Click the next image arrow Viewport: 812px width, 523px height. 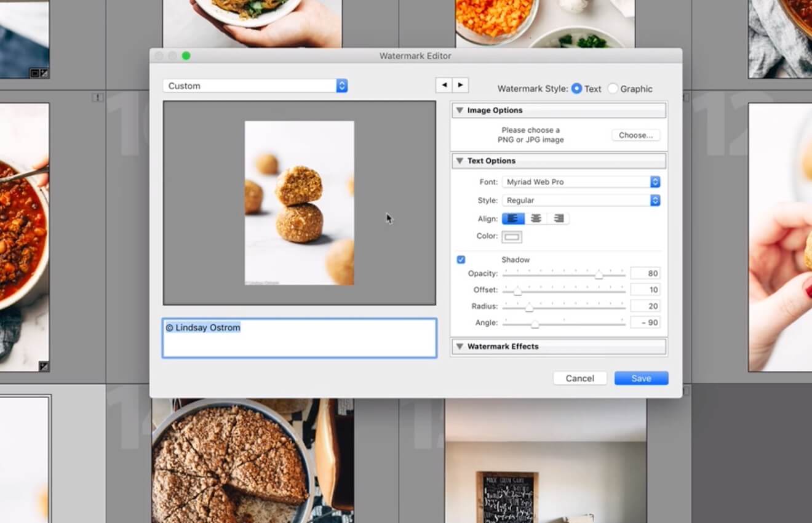click(x=460, y=85)
